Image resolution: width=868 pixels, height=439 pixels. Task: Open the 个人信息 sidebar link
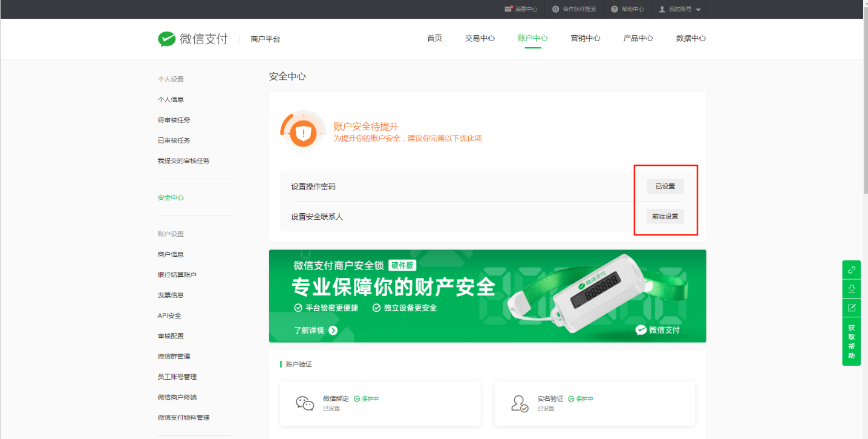pos(171,99)
